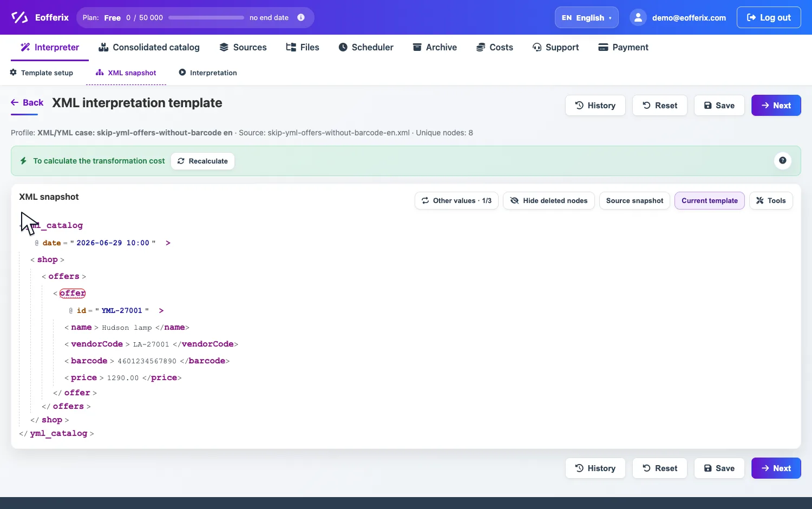
Task: Go to the Costs tab
Action: 495,47
